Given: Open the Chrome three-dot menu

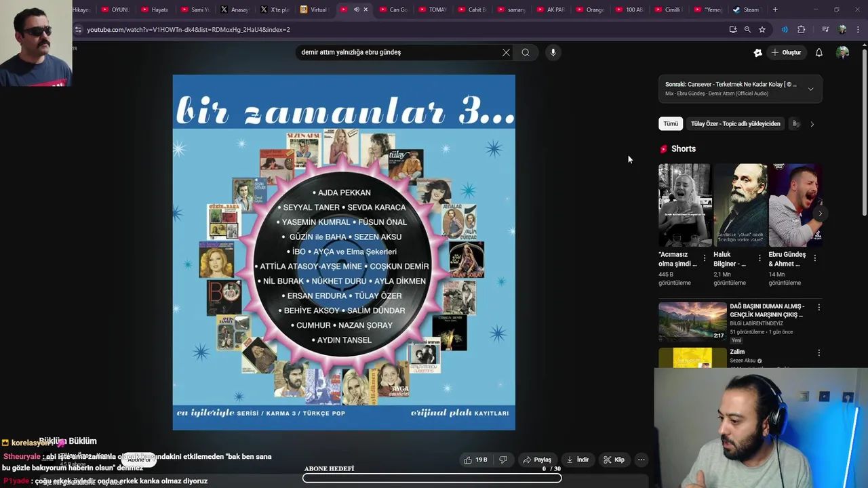Looking at the screenshot, I should [859, 30].
